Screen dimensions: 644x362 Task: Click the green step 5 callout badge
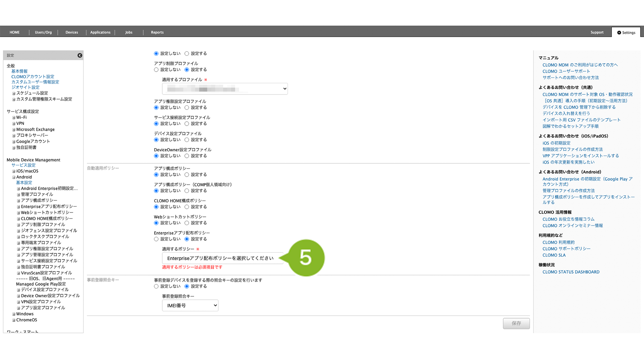(x=305, y=258)
